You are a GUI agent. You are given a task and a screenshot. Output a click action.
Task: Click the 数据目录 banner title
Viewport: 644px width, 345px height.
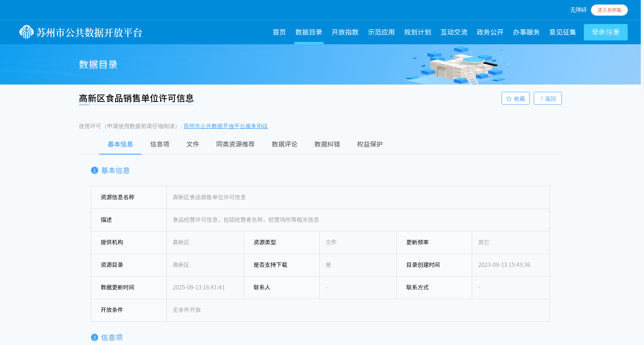(x=98, y=64)
